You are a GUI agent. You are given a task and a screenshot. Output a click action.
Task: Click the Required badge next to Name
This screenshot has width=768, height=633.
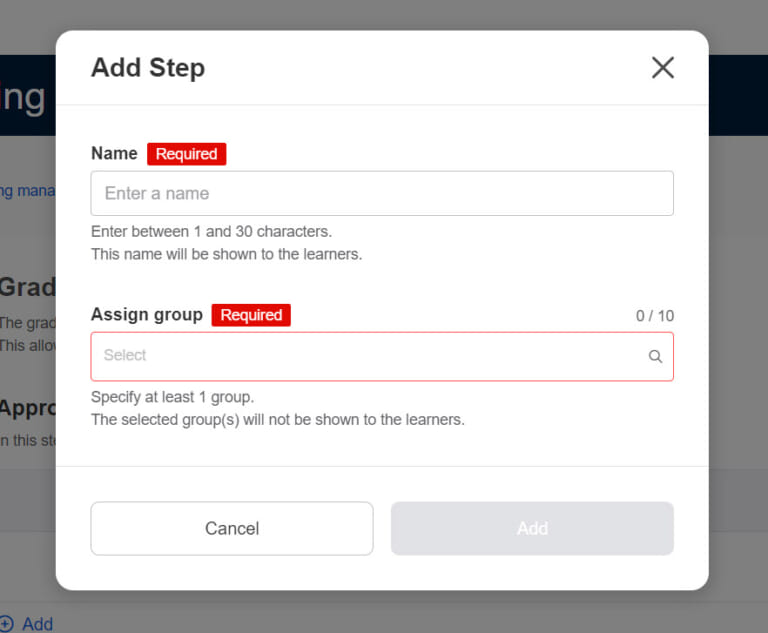(x=187, y=154)
